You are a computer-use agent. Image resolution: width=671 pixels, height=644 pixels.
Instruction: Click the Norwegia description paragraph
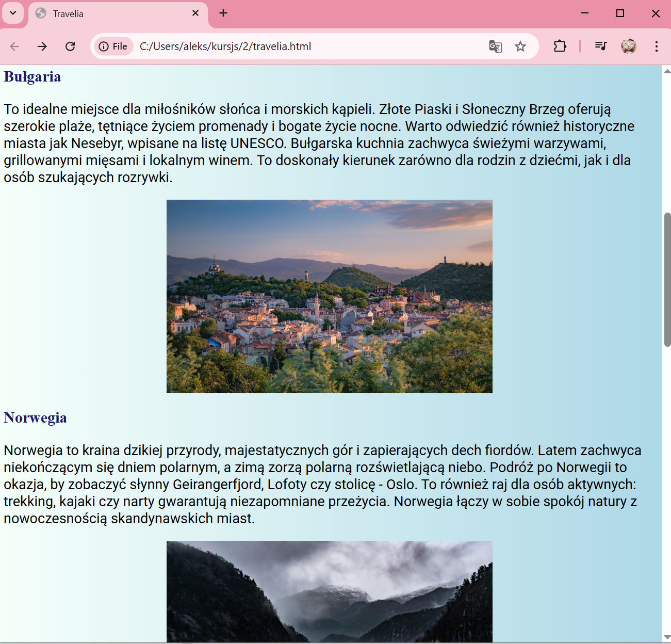[322, 484]
